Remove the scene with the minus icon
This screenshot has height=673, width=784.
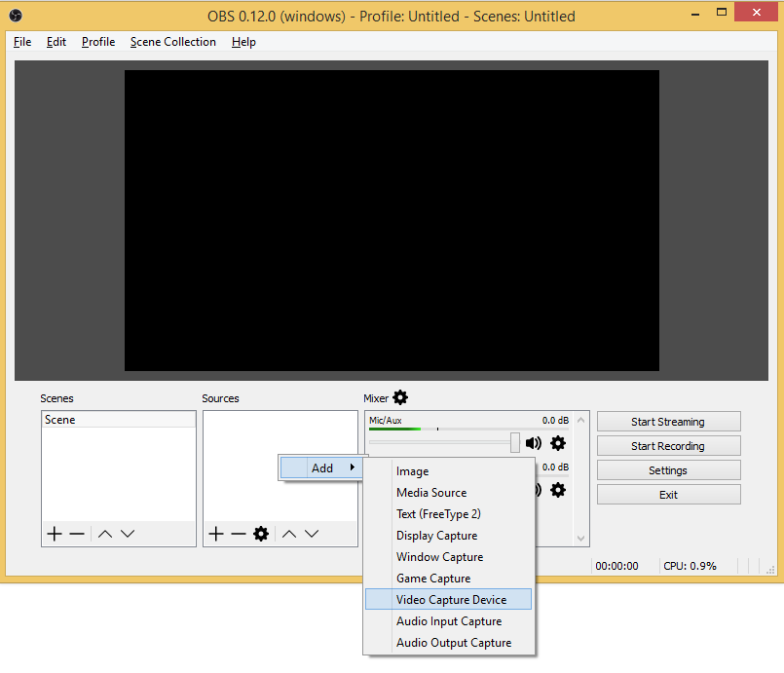77,534
